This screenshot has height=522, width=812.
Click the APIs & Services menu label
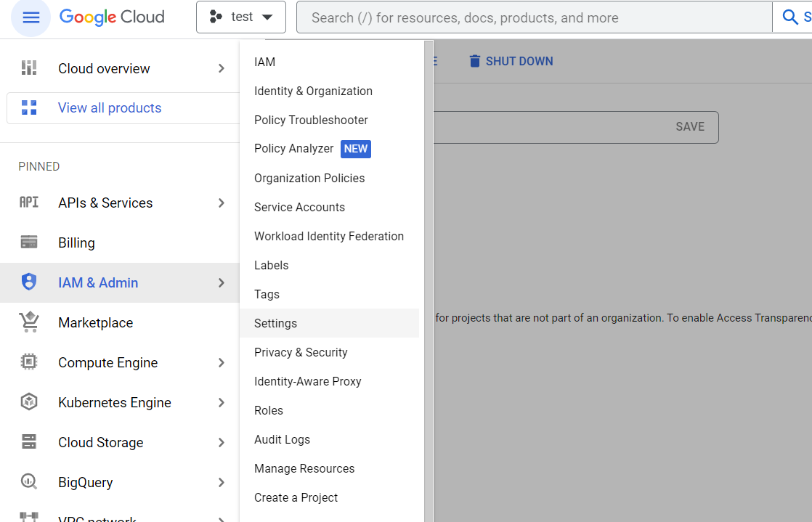coord(105,203)
